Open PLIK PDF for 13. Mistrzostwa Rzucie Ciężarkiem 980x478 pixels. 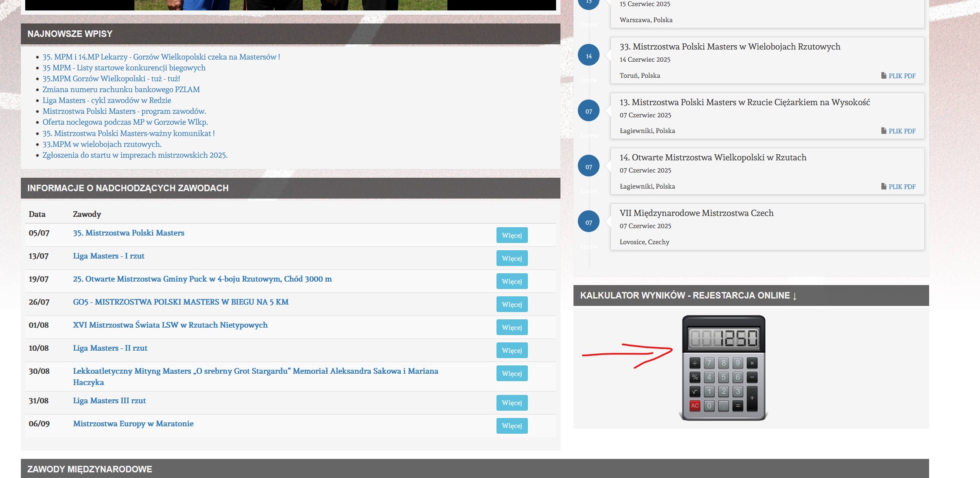tap(901, 131)
